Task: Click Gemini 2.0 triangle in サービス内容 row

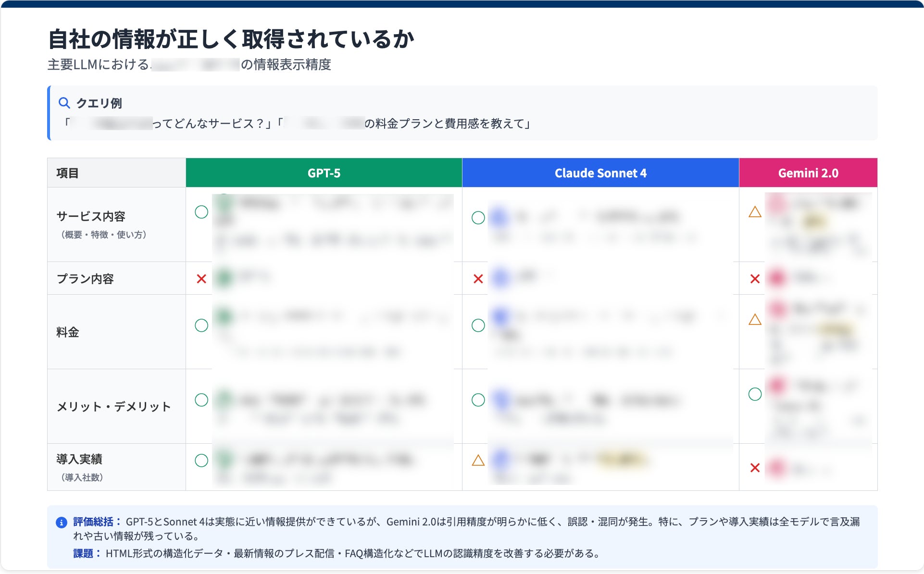Action: pyautogui.click(x=755, y=212)
